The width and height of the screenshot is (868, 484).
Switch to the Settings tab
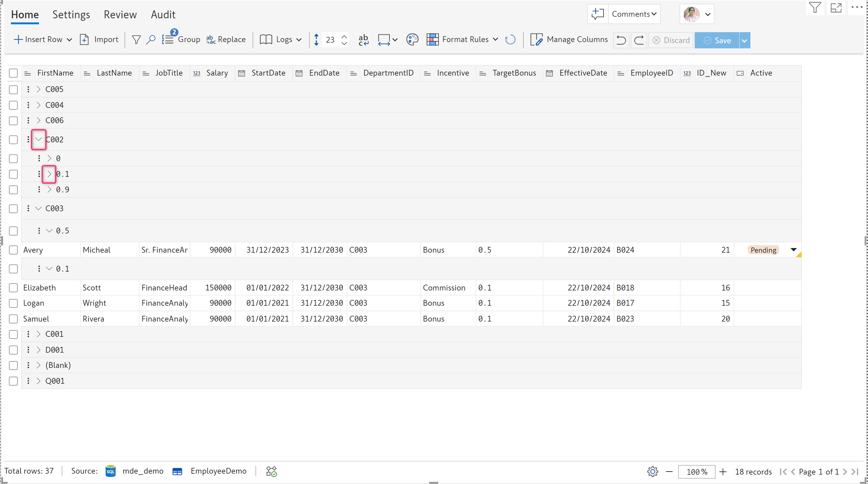[x=71, y=15]
